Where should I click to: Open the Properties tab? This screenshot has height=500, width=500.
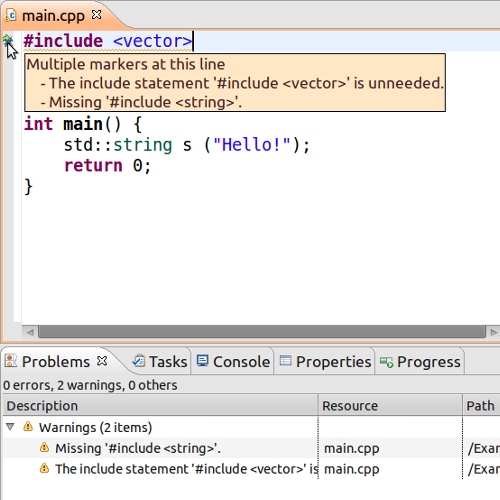click(325, 362)
